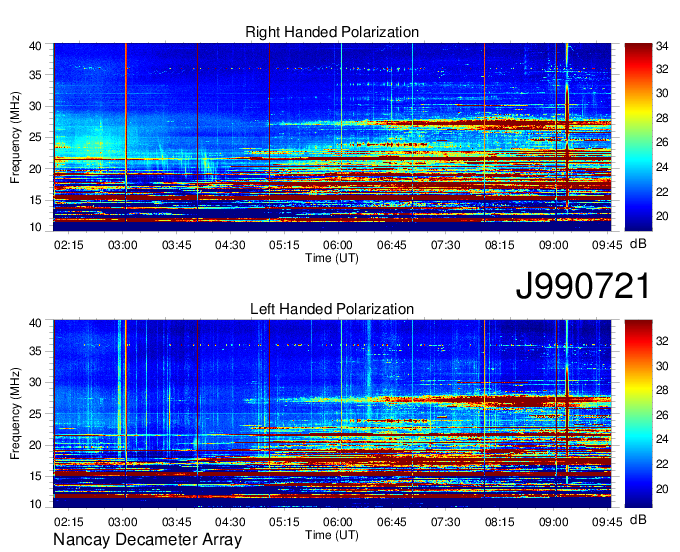Click the 08:15 tick under Right Handed plot

click(500, 245)
